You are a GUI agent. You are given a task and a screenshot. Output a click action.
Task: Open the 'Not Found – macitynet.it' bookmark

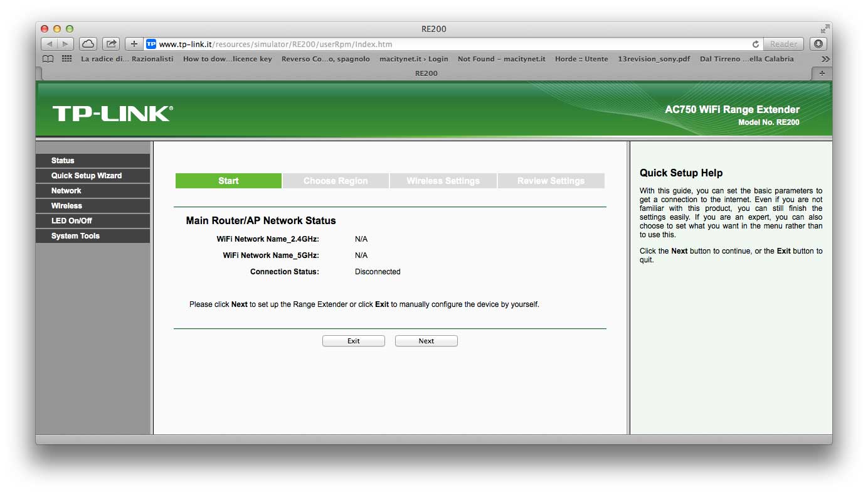click(x=502, y=59)
